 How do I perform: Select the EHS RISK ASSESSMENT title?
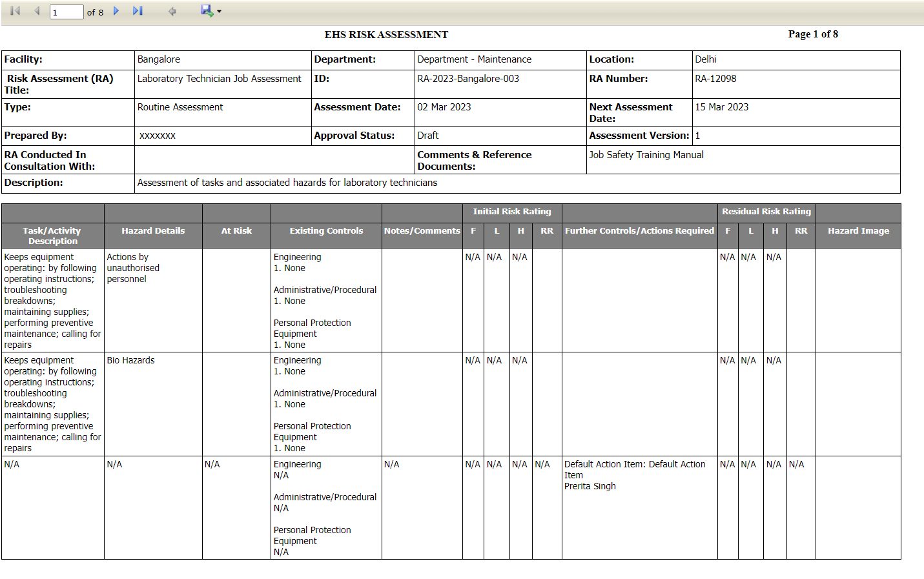386,35
